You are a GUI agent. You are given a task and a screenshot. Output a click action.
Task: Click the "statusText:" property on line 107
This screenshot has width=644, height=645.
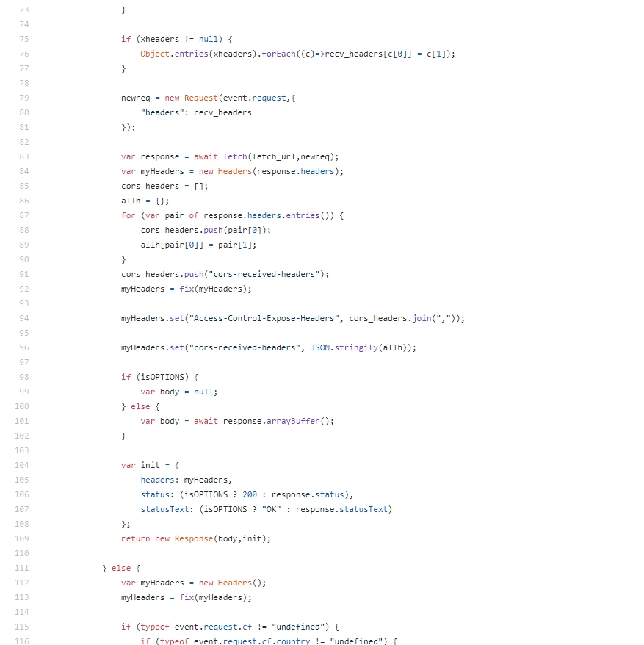point(167,510)
